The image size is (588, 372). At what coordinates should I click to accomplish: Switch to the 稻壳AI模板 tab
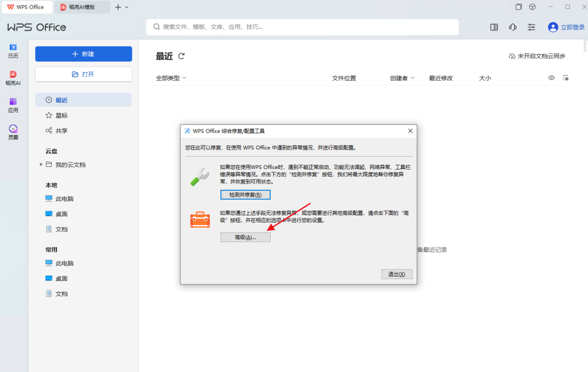pyautogui.click(x=82, y=7)
